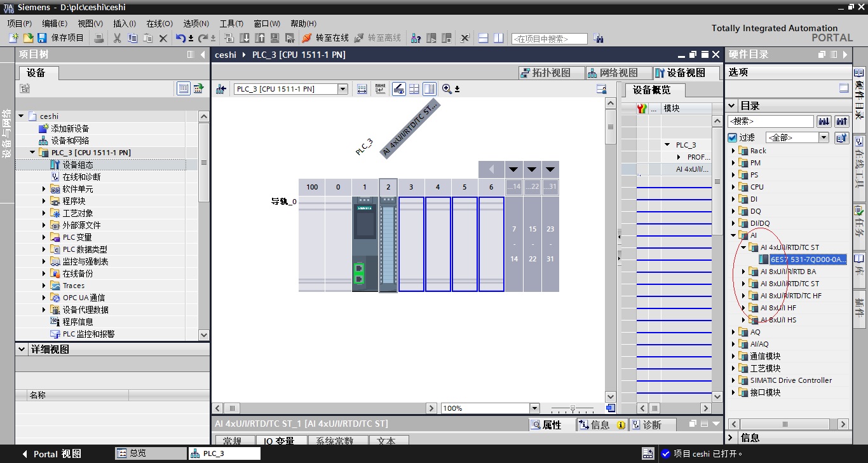Expand the PLC 变量 tree node
Screen dimensions: 868x463
coord(44,237)
